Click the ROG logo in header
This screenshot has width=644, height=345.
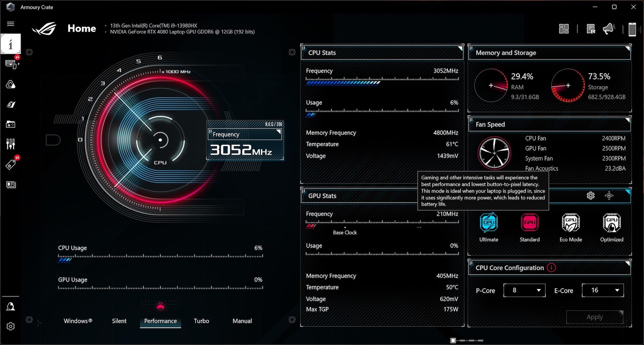point(44,29)
